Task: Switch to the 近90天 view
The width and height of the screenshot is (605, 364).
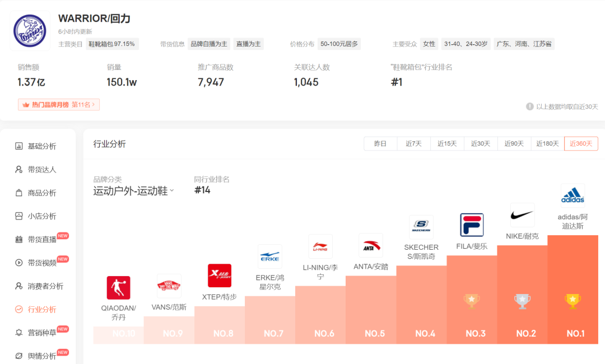Action: [514, 143]
